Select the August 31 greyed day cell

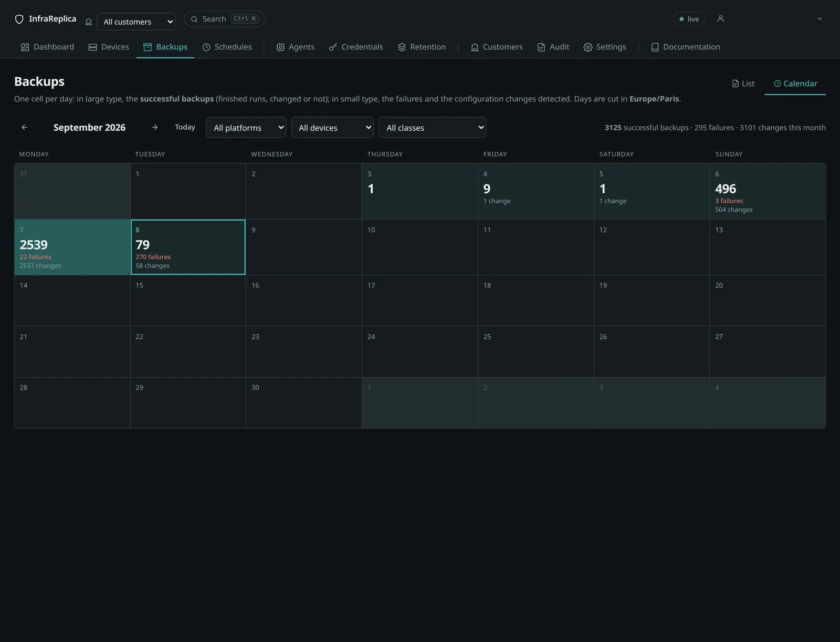click(72, 191)
